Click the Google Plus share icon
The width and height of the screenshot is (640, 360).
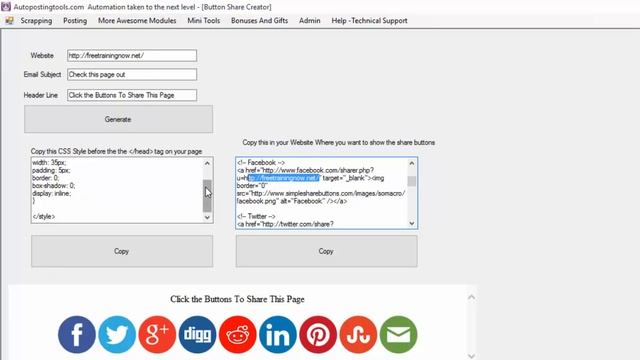(x=157, y=334)
